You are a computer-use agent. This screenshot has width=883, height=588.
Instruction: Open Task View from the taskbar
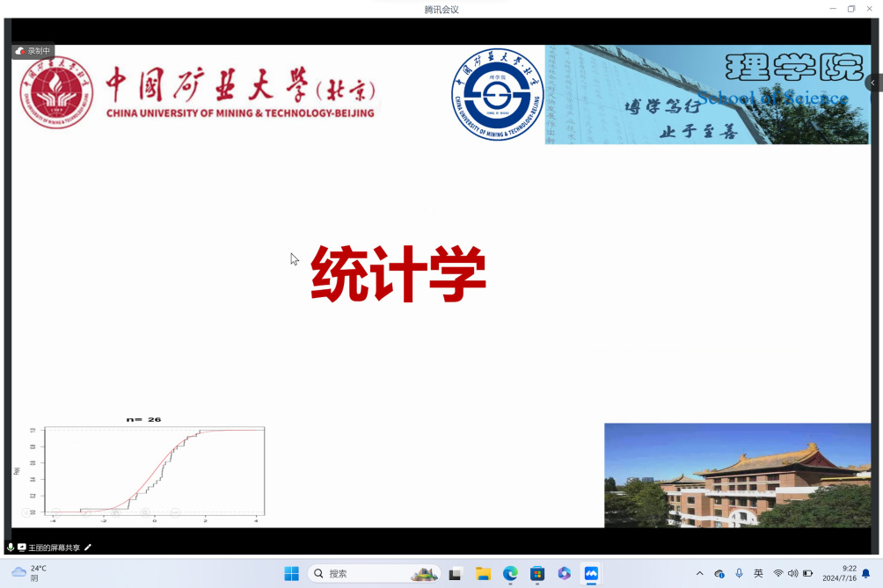455,574
